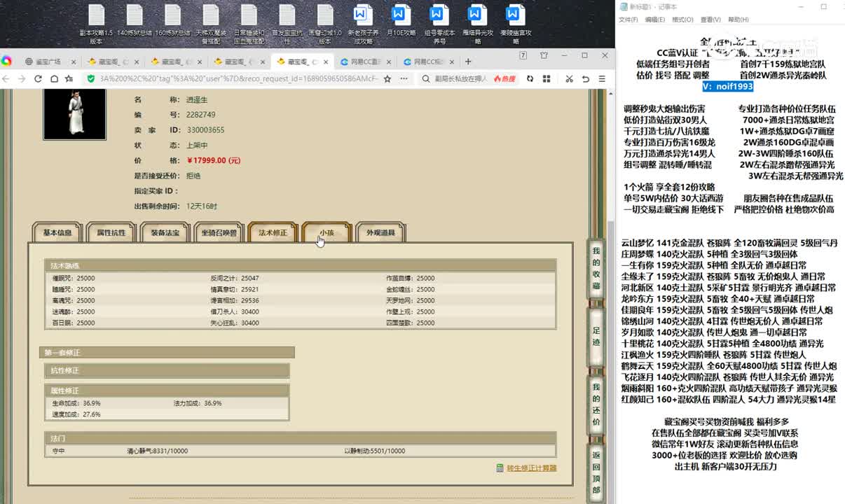The width and height of the screenshot is (845, 504).
Task: Close the 鉴宝广场 browser tab
Action: [x=74, y=62]
